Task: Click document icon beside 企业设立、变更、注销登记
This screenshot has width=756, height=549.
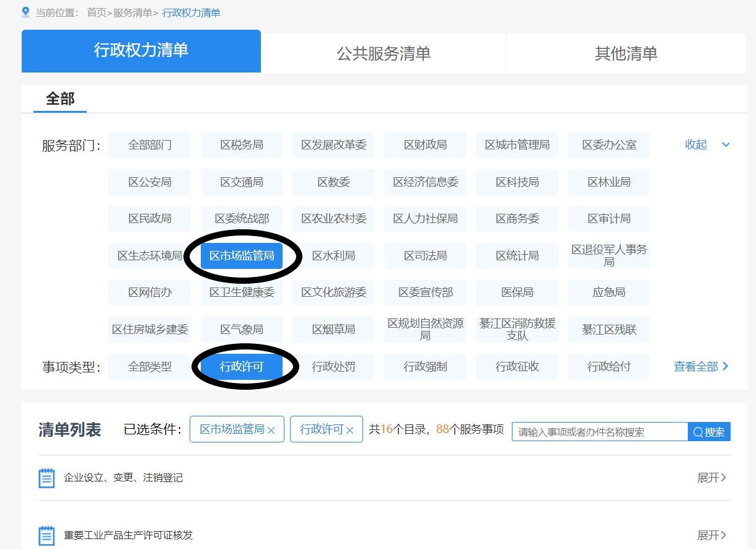Action: pos(46,478)
